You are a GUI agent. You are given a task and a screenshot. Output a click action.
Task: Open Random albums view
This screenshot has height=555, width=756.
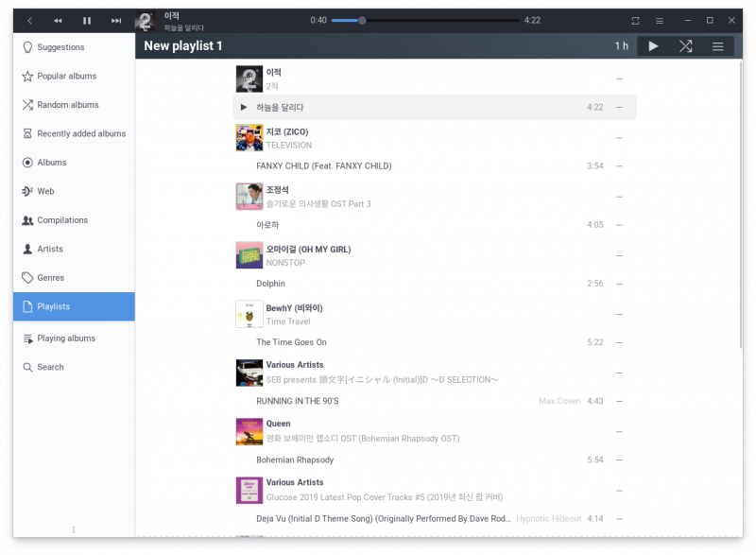pyautogui.click(x=67, y=105)
